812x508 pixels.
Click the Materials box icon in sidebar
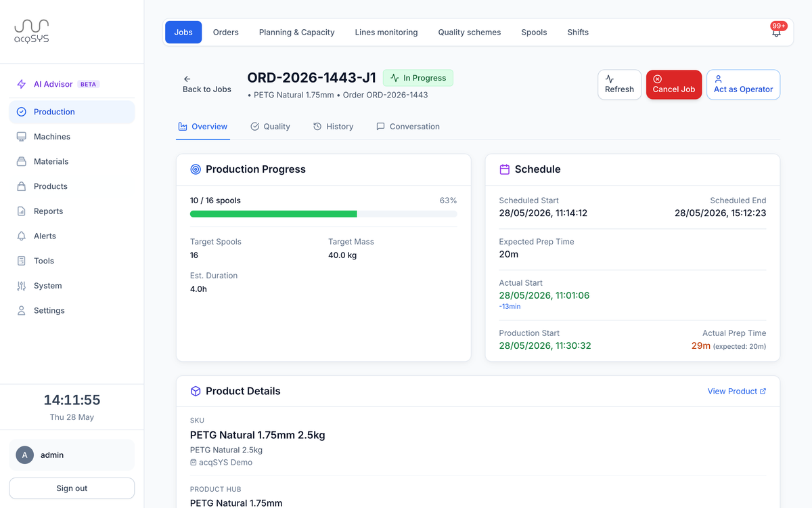click(x=22, y=161)
